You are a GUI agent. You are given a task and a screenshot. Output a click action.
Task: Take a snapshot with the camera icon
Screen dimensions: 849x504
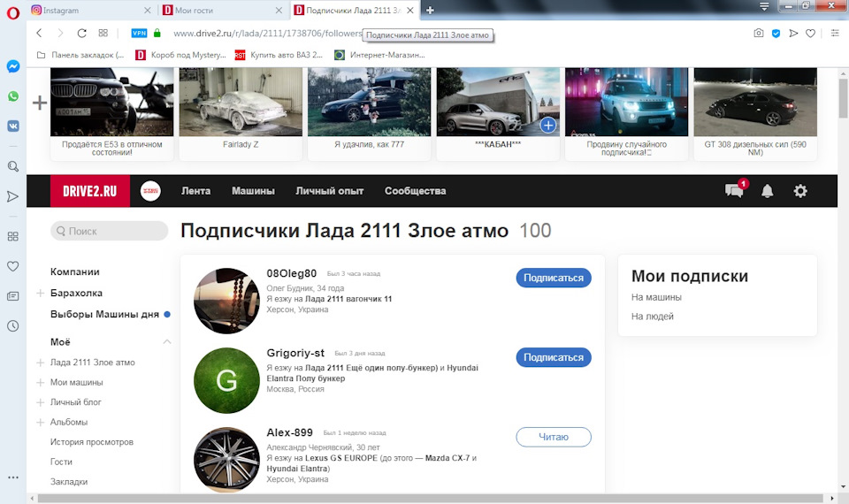pos(759,33)
